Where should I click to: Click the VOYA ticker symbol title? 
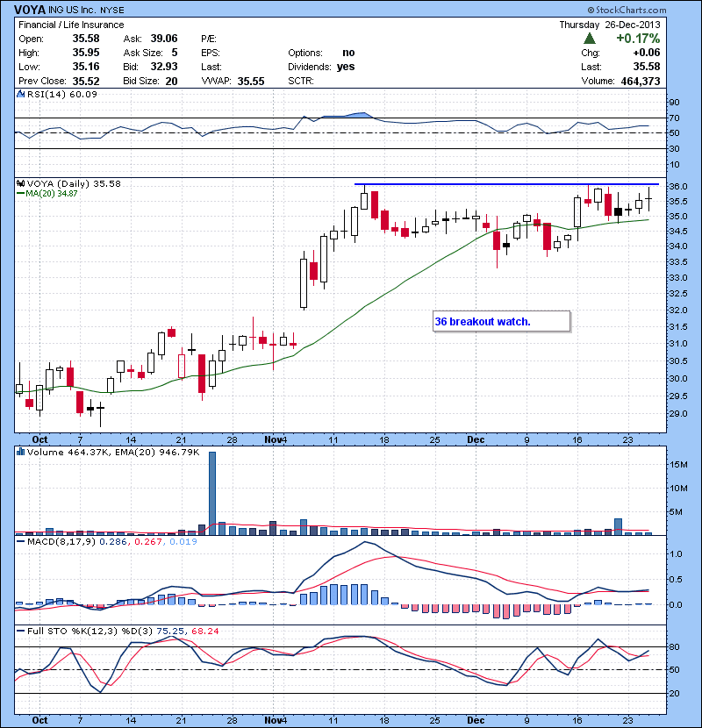30,10
